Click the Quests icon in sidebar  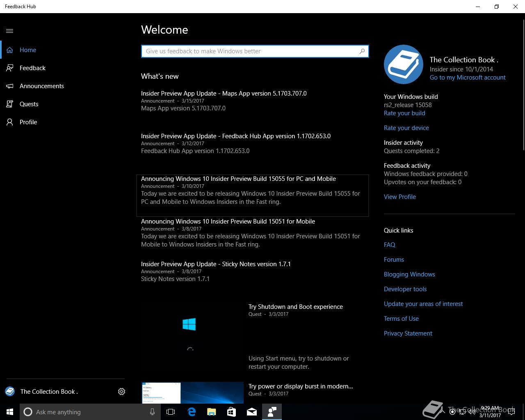pyautogui.click(x=10, y=104)
